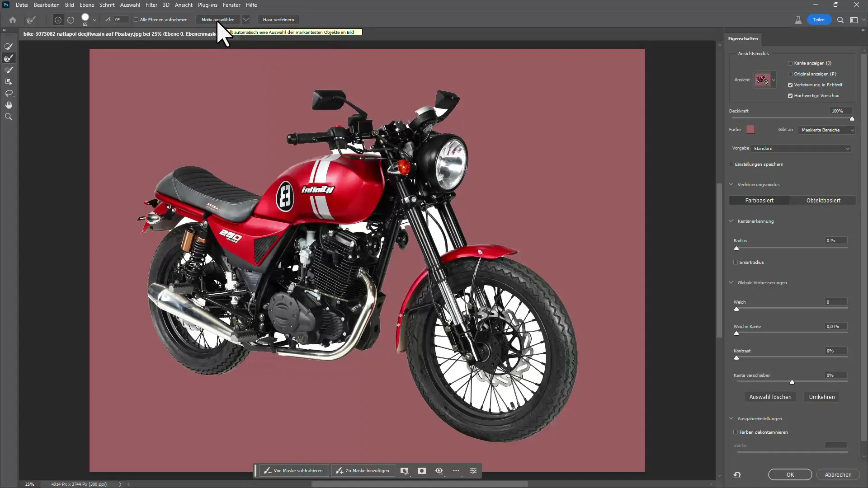The height and width of the screenshot is (488, 868).
Task: Click the Umkehren button
Action: (x=822, y=397)
